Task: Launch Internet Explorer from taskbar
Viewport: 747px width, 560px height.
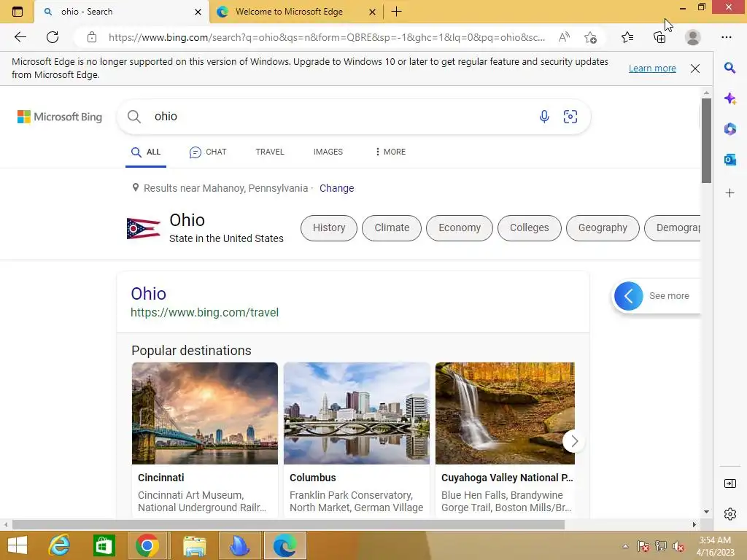Action: coord(60,545)
